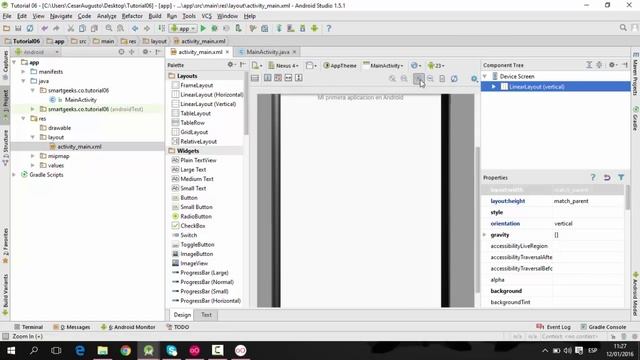
Task: Click the orientation value field
Action: click(588, 223)
